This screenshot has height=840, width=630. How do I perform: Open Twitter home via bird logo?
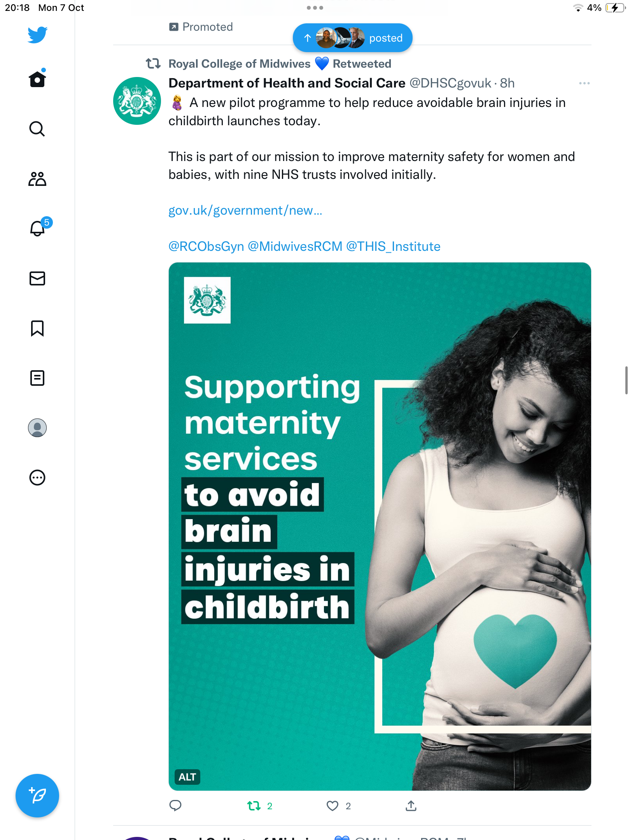(37, 35)
